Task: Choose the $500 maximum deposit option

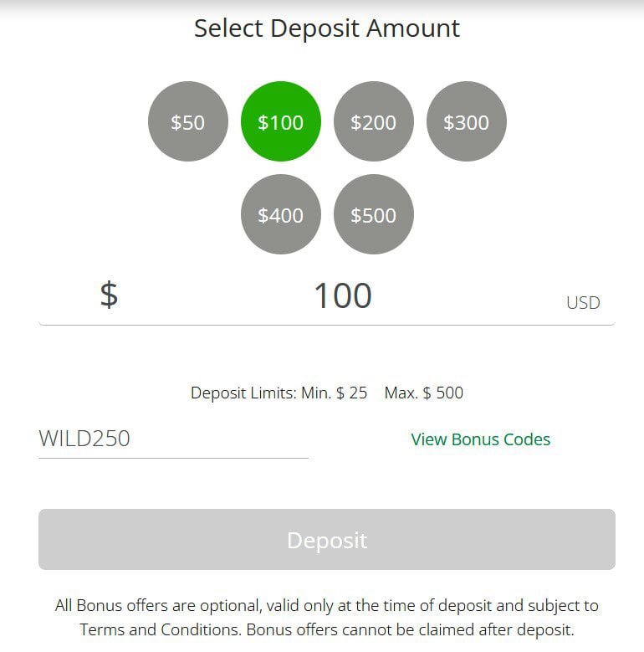Action: click(373, 215)
